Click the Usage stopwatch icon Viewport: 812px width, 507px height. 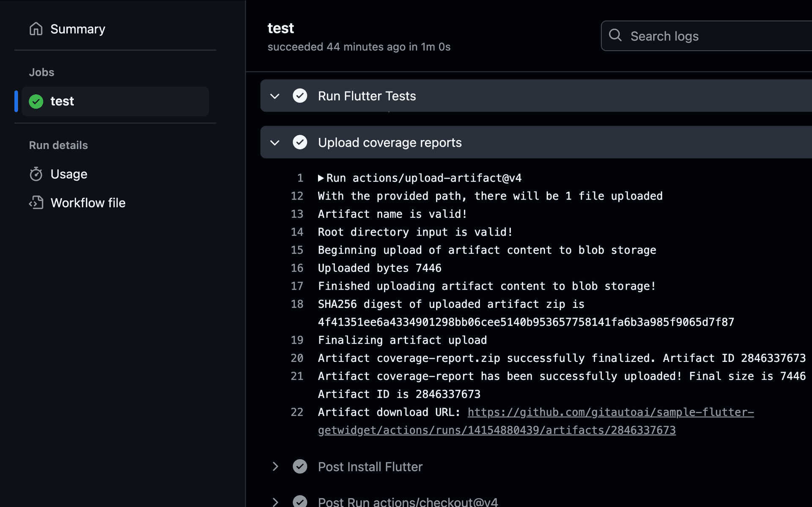[36, 174]
